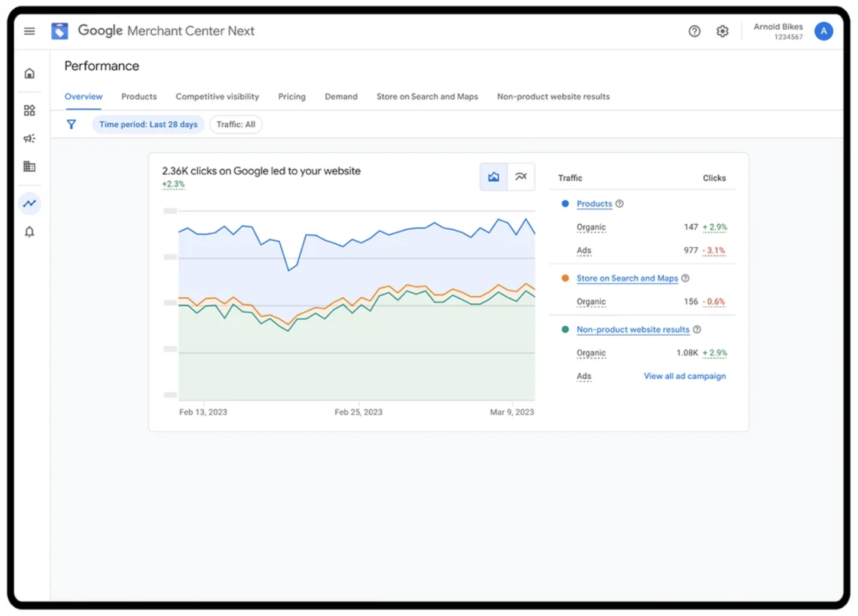Open the Promotions megaphone icon

(29, 138)
